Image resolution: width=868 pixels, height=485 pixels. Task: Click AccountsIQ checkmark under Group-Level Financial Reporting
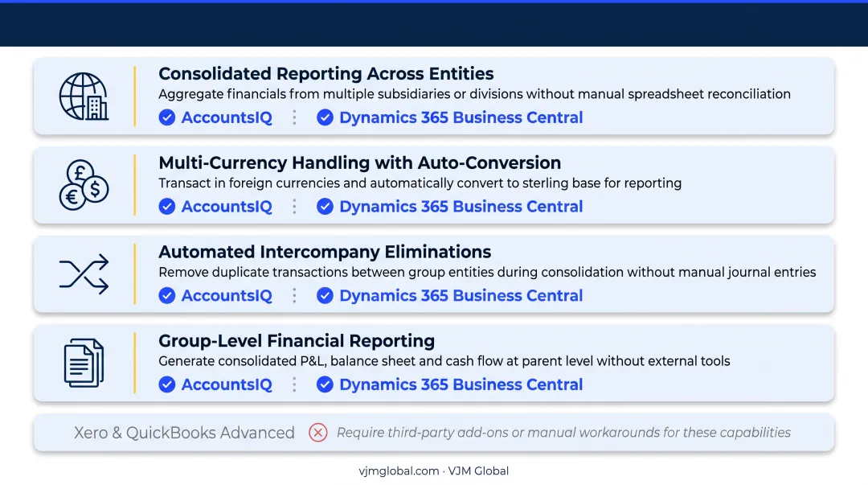coord(167,384)
